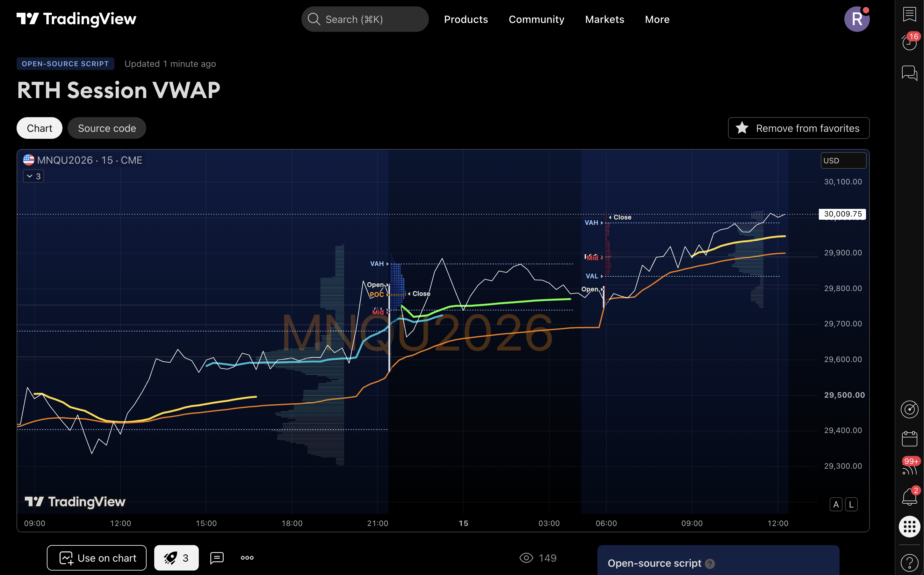Image resolution: width=924 pixels, height=575 pixels.
Task: Click the 15 date label on time axis
Action: 463,523
